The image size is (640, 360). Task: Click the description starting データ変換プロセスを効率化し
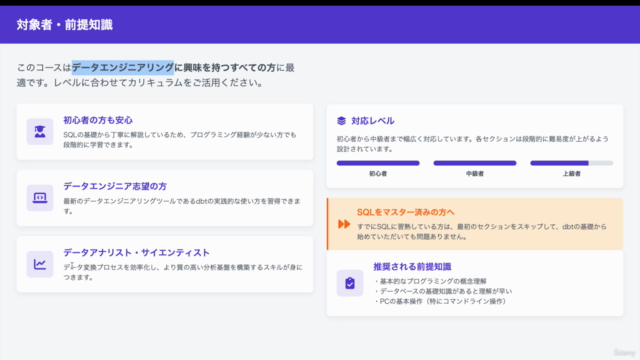click(183, 272)
